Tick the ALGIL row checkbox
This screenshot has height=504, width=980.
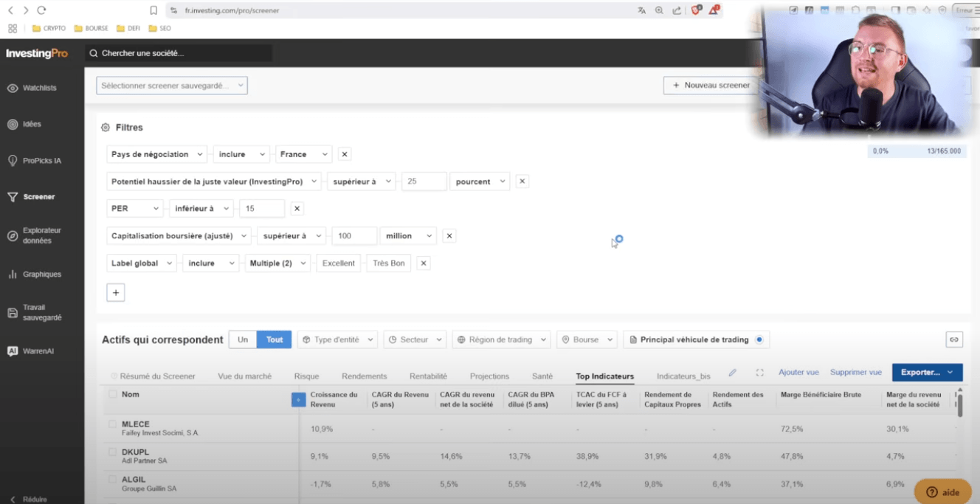click(113, 480)
